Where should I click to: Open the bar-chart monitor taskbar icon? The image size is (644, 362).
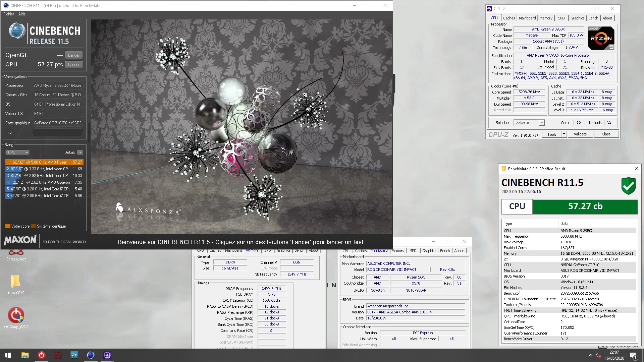74,355
